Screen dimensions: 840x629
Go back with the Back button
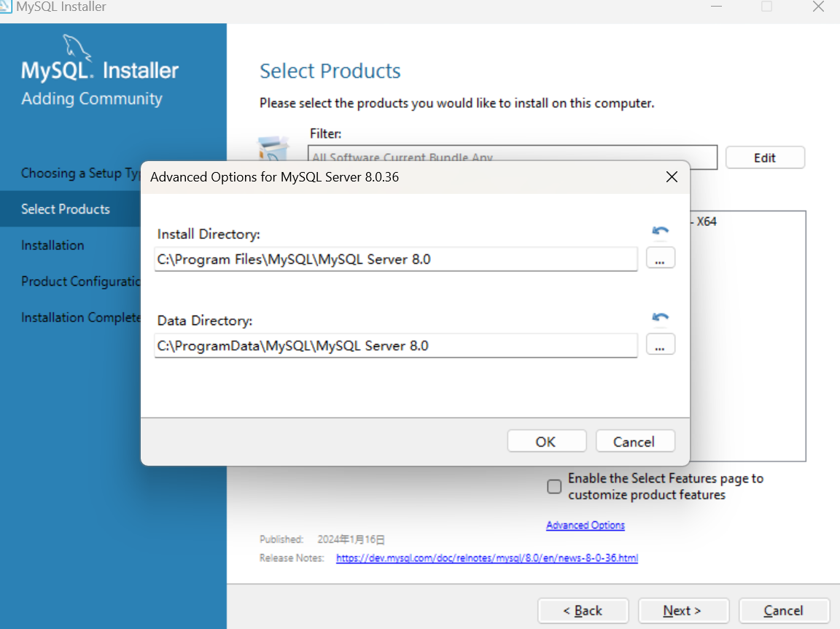(583, 611)
